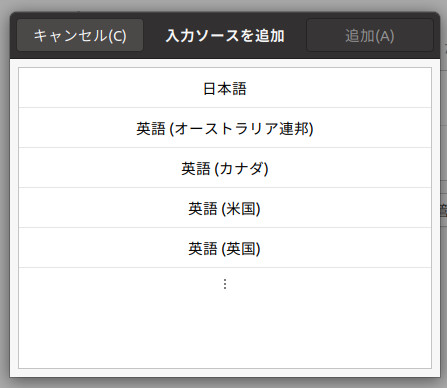Dismiss the dialog with the cancel button
The image size is (447, 388).
click(x=80, y=35)
